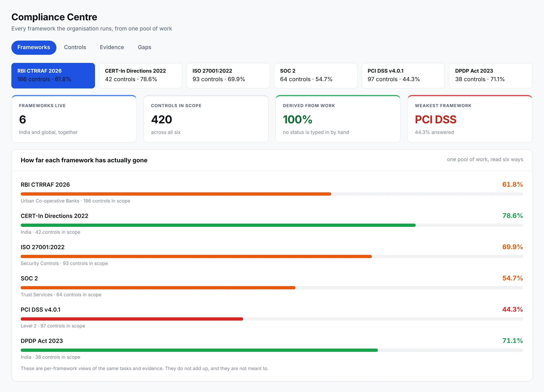This screenshot has height=392, width=544.
Task: Click 'India · 38 controls in scope' text
Action: tap(50, 357)
